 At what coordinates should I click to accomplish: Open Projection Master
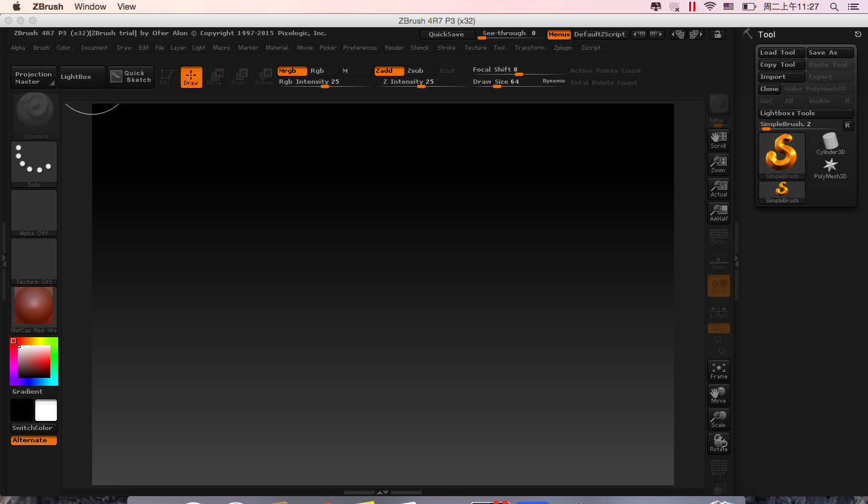point(34,77)
